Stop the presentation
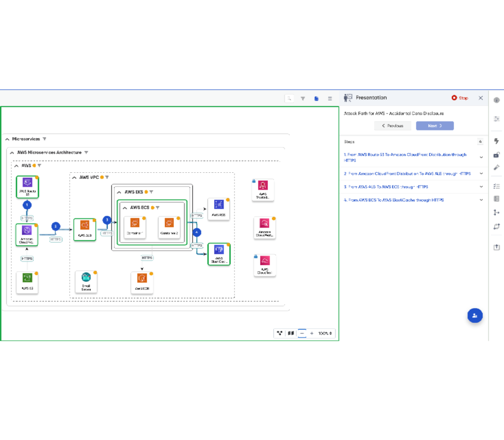 pos(460,98)
